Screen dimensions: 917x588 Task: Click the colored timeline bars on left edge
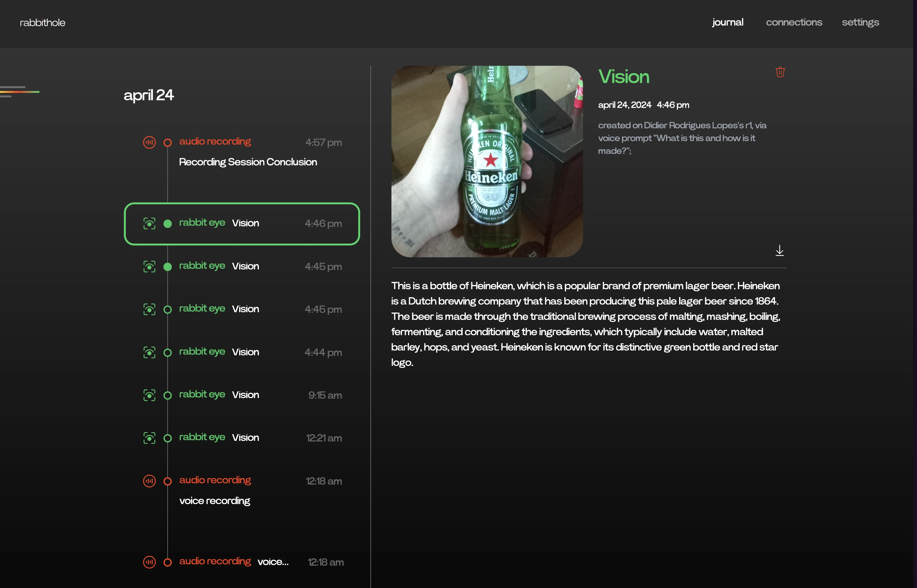coord(19,92)
